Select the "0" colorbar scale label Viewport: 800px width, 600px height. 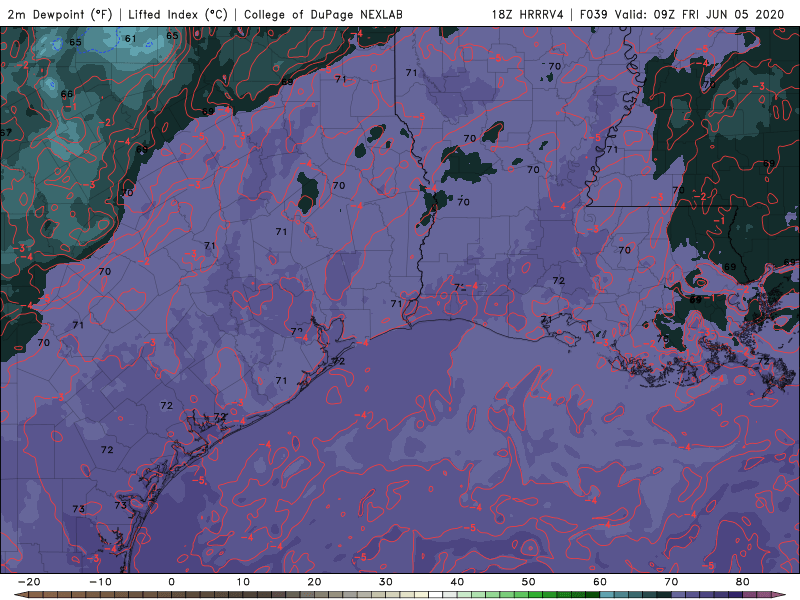171,582
